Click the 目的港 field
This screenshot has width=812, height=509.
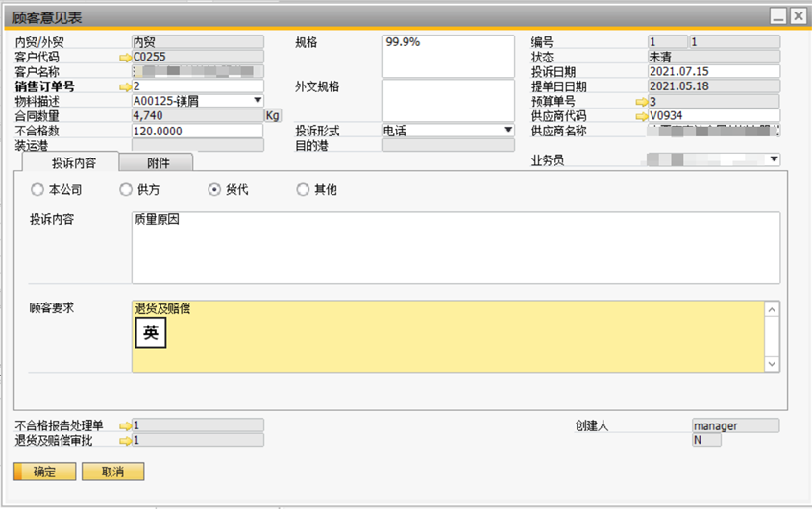pyautogui.click(x=449, y=146)
